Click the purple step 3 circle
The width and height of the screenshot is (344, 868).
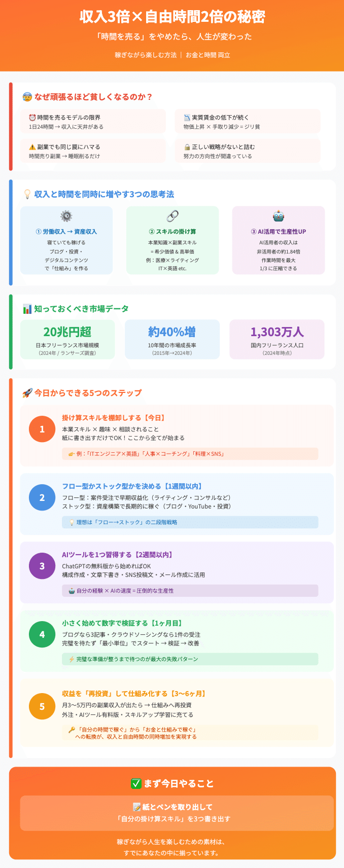click(x=42, y=566)
